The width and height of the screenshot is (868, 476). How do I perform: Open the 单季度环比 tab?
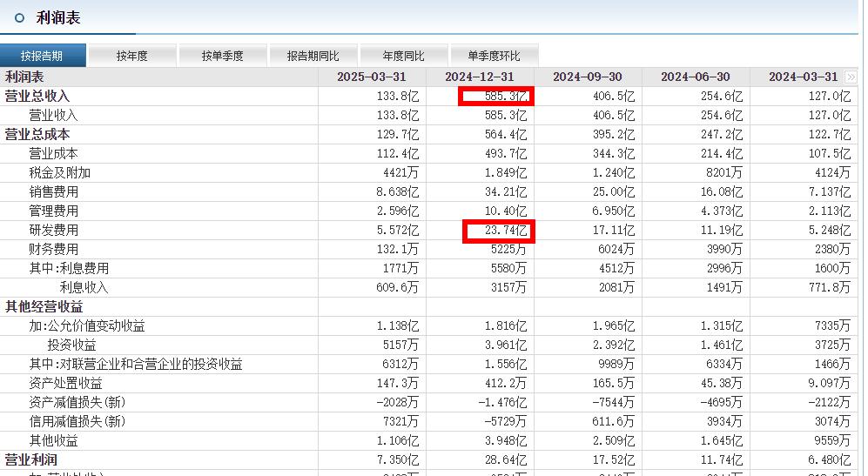(x=494, y=56)
